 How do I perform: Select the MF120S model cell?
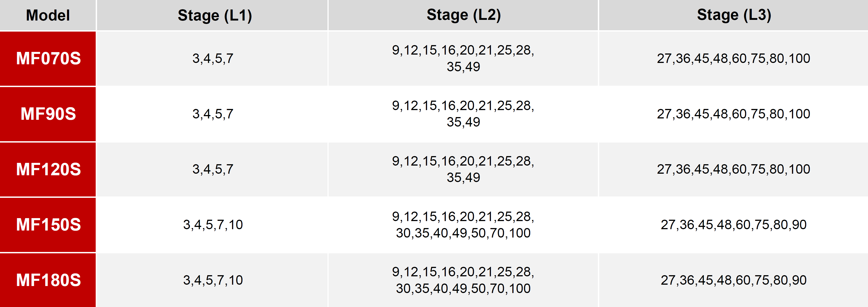coord(48,169)
